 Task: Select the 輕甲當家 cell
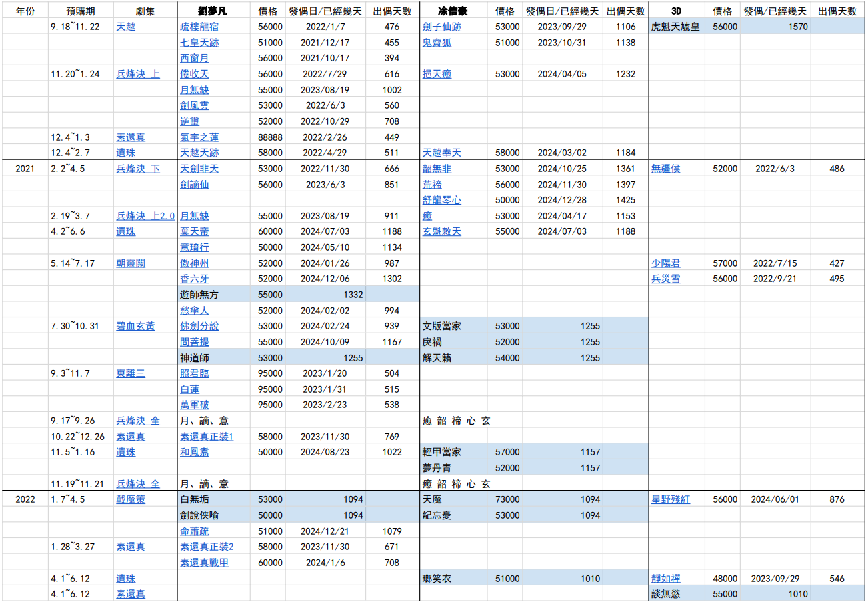pos(453,452)
